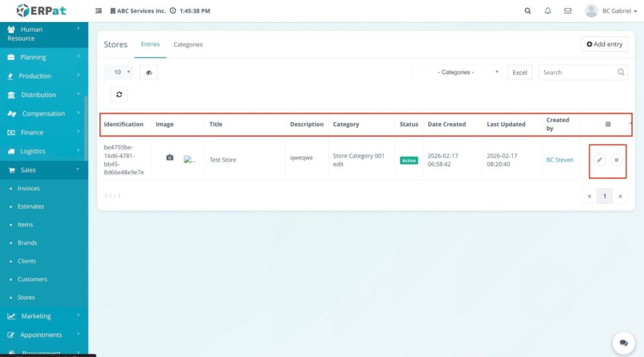Export table with Excel button
Viewport: 644px width, 357px height.
pos(519,72)
